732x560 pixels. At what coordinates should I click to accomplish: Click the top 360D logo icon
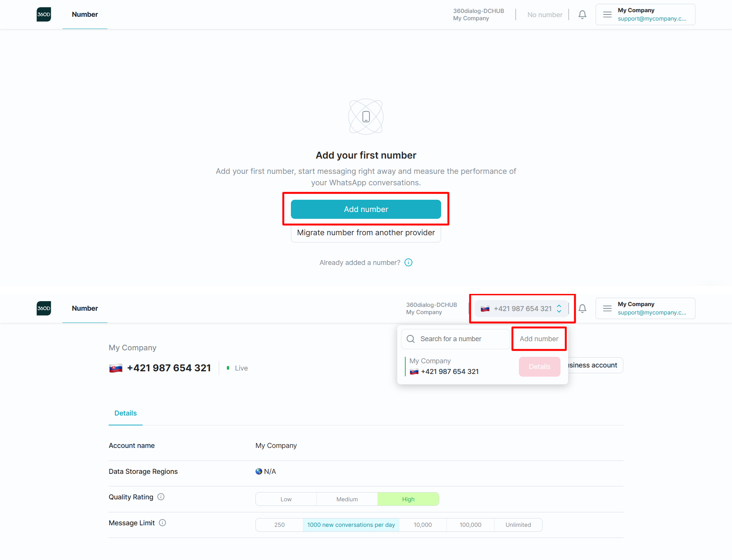(x=44, y=14)
